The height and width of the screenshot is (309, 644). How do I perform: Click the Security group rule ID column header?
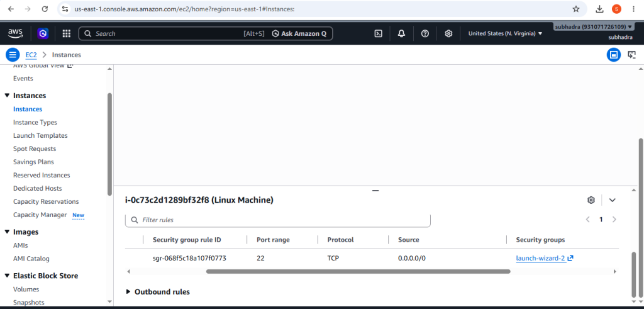187,240
